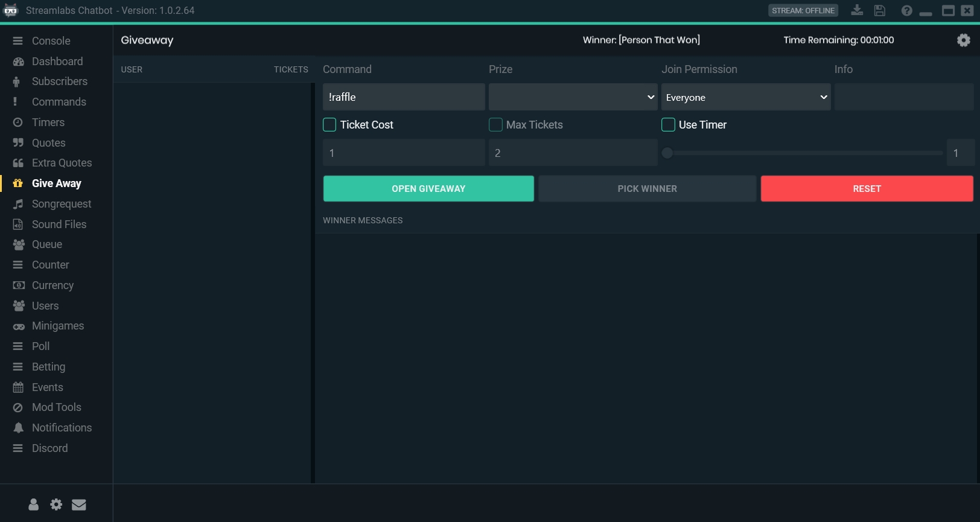Open the Join Permission dropdown showing Everyone
This screenshot has width=980, height=522.
(x=745, y=97)
